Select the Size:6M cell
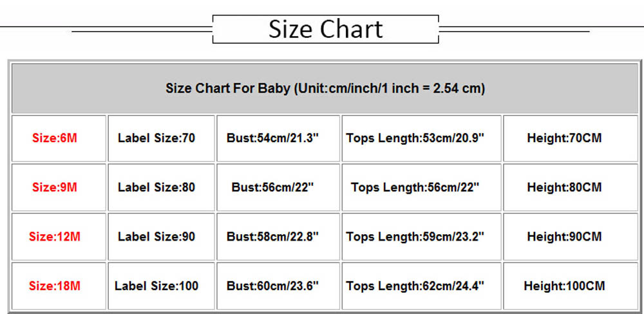 coord(55,138)
